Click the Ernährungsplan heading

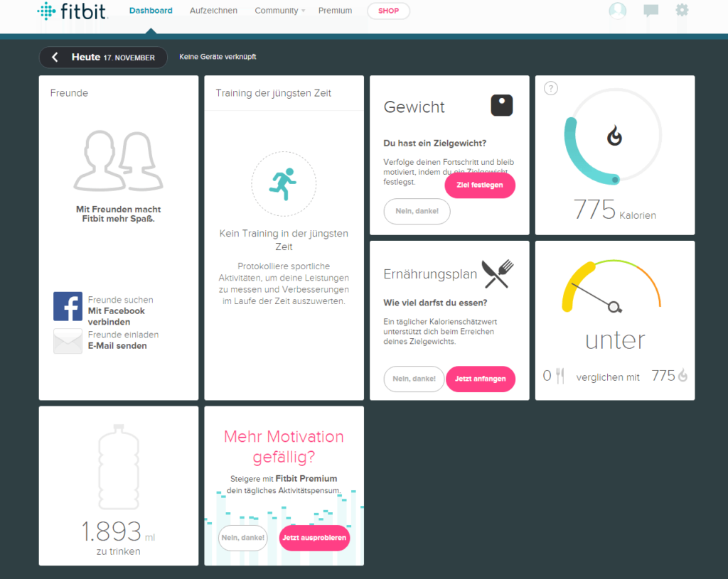coord(430,274)
